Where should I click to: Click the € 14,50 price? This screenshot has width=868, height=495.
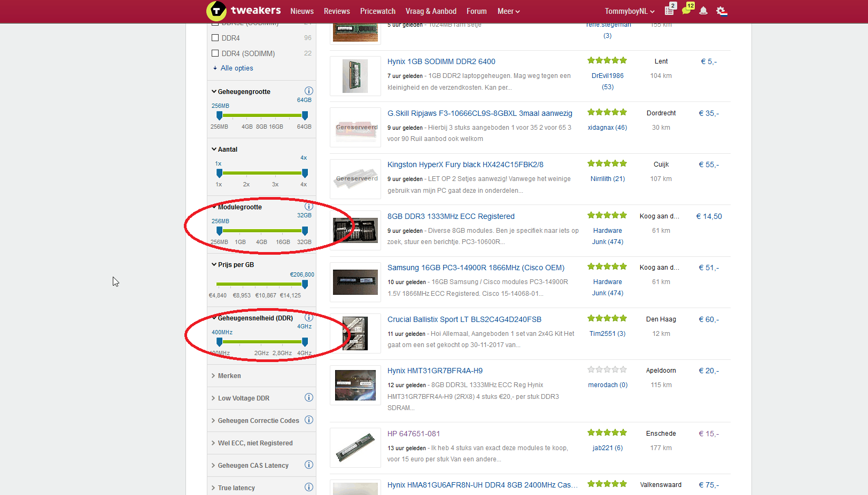[709, 216]
